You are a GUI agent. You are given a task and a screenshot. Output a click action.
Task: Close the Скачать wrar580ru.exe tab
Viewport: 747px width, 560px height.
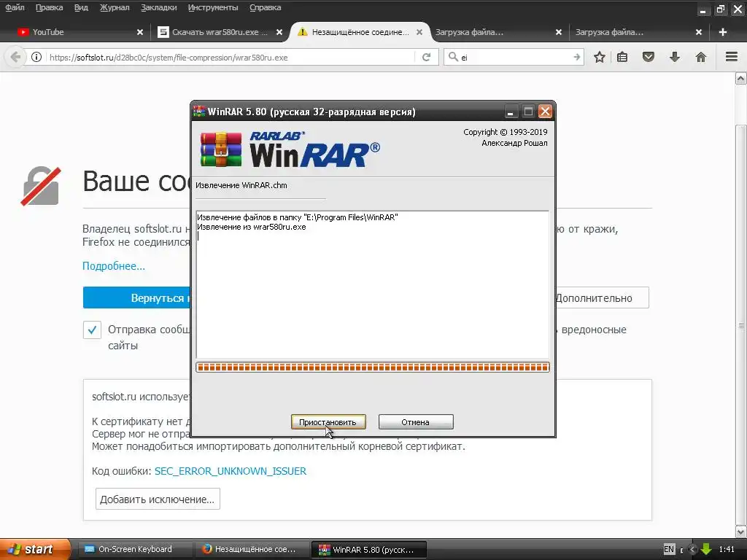click(x=279, y=32)
